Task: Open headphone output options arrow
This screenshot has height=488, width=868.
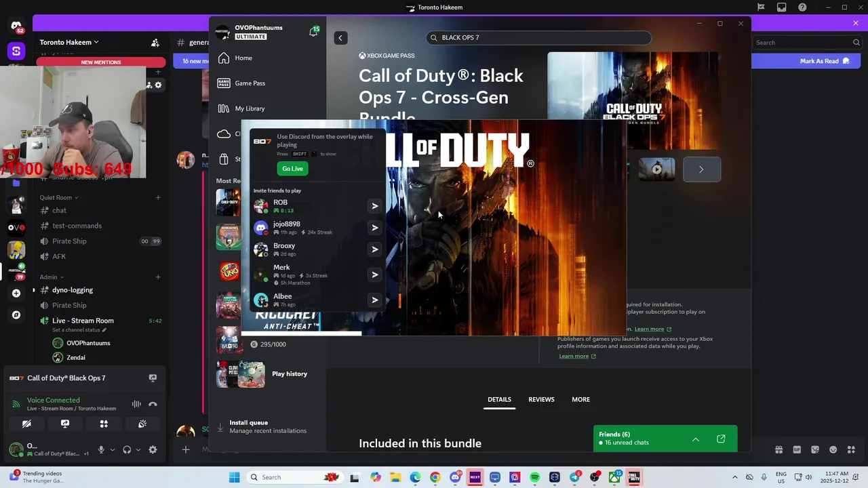Action: pos(138,450)
